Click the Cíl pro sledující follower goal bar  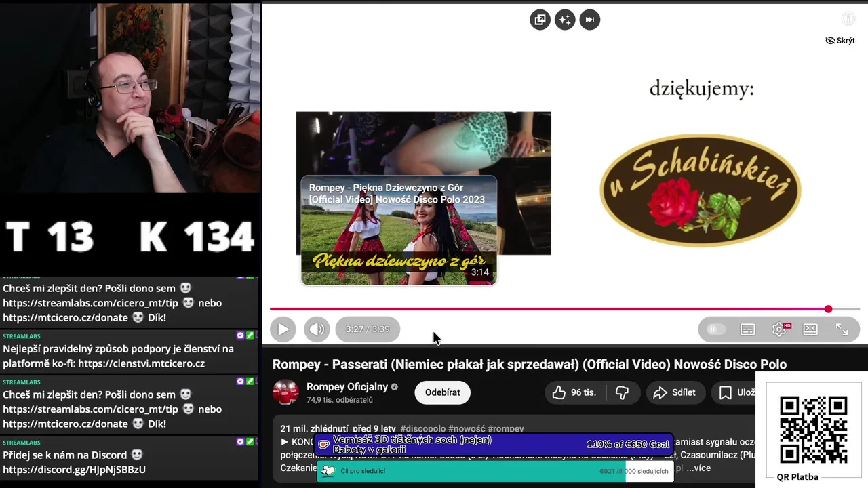494,471
